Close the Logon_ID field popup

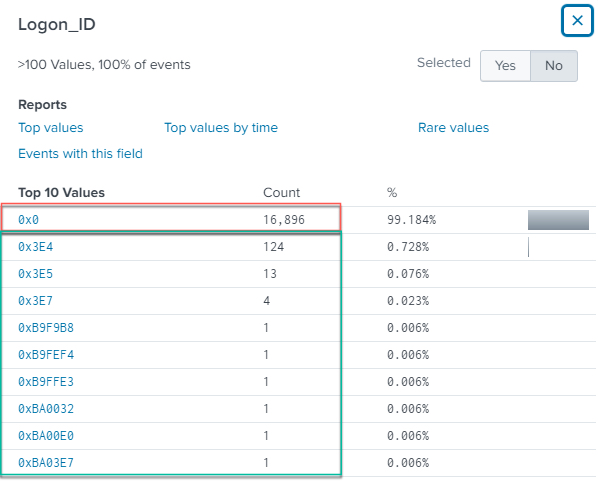[577, 21]
